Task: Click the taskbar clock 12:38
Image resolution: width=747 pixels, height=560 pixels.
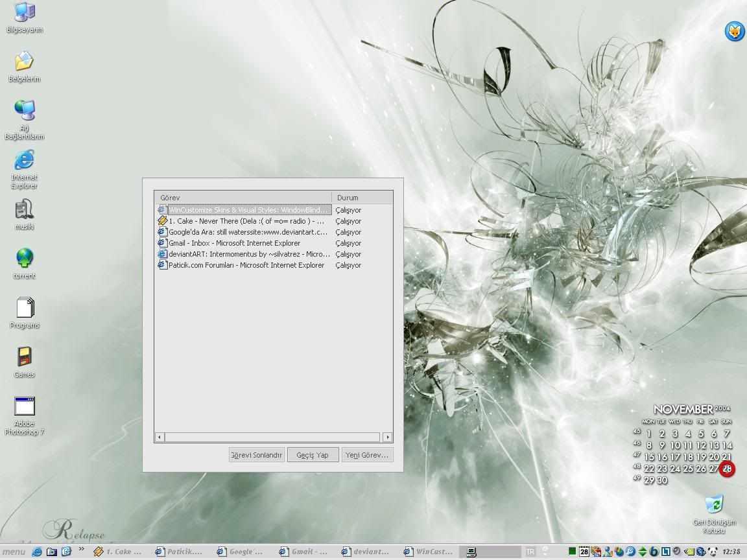Action: point(731,552)
